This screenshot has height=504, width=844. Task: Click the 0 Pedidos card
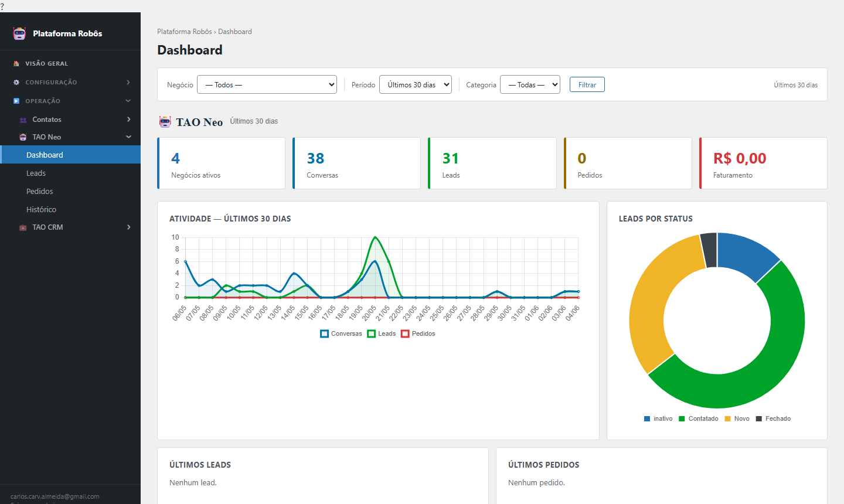tap(628, 164)
